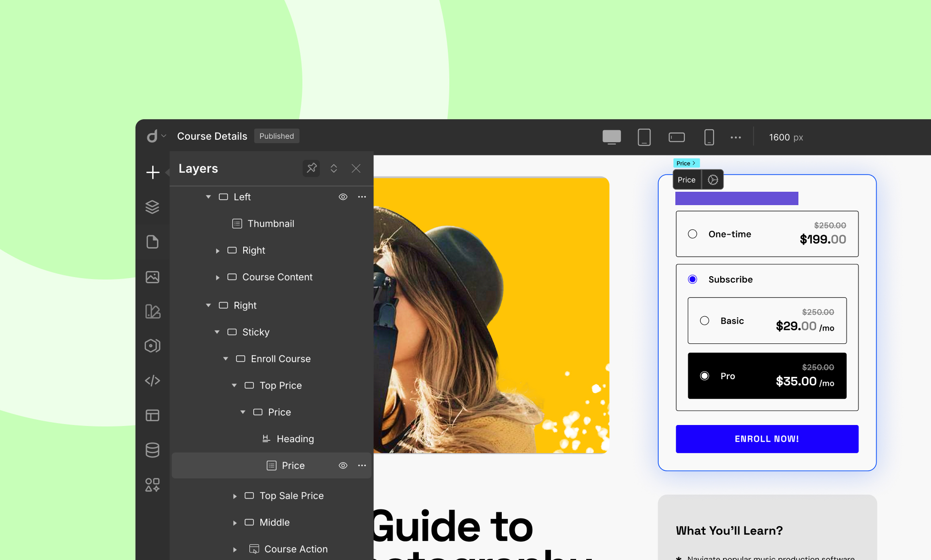Image resolution: width=931 pixels, height=560 pixels.
Task: Collapse the top-level Right layer
Action: (x=208, y=305)
